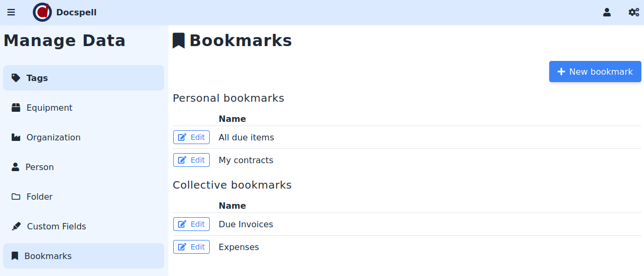
Task: Click the Equipment box icon
Action: [x=16, y=108]
